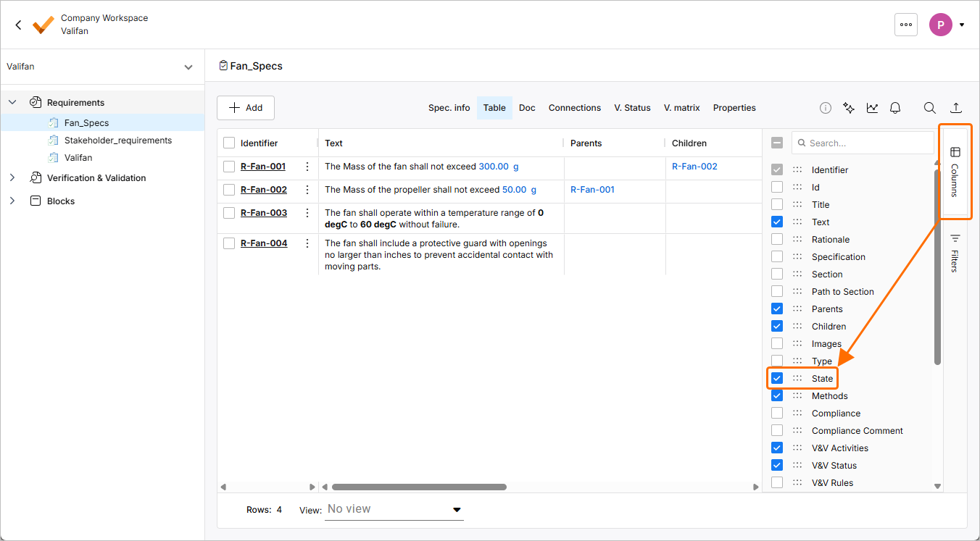Open the Columns side panel tab
Viewport: 980px width, 541px height.
click(x=955, y=172)
